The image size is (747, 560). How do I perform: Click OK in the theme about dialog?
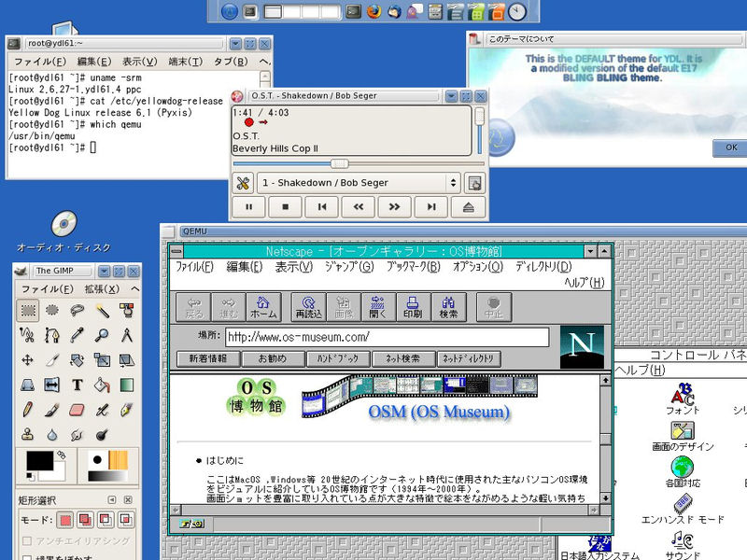731,147
